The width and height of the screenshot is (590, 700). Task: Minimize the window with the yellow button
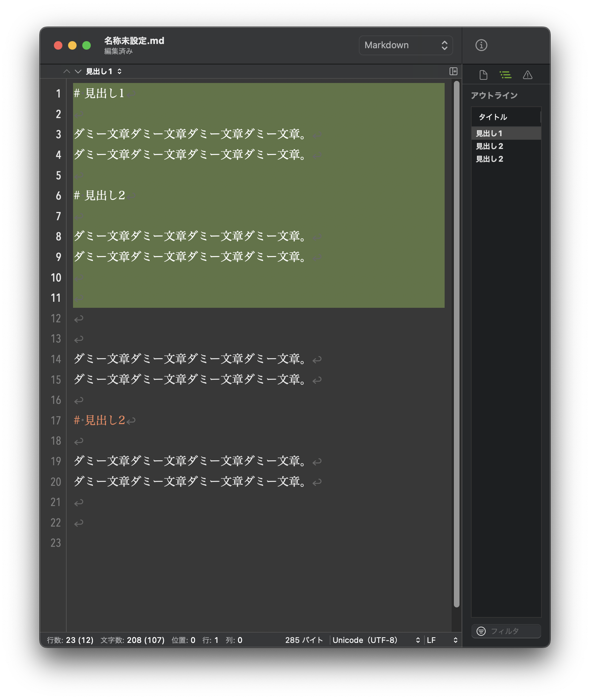[72, 45]
